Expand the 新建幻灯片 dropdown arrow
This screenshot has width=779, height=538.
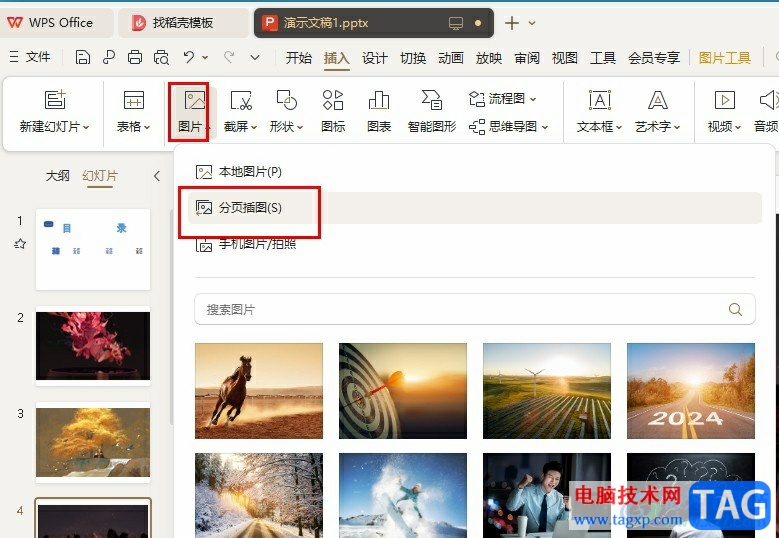[86, 127]
